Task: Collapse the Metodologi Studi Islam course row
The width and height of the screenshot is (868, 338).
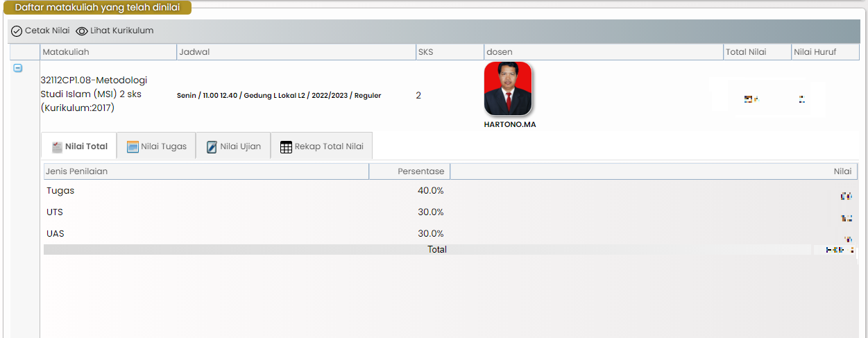Action: pos(18,68)
